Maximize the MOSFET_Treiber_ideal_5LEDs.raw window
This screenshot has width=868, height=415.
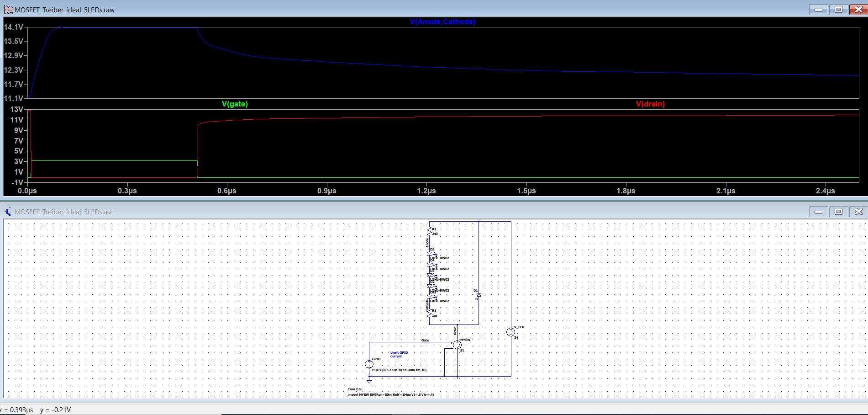coord(838,10)
